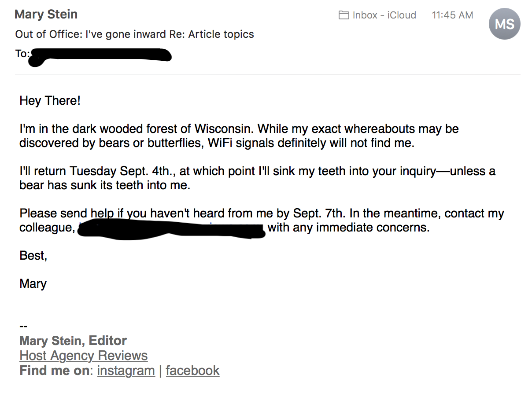Open the MS avatar for Mary Stein

click(x=504, y=23)
